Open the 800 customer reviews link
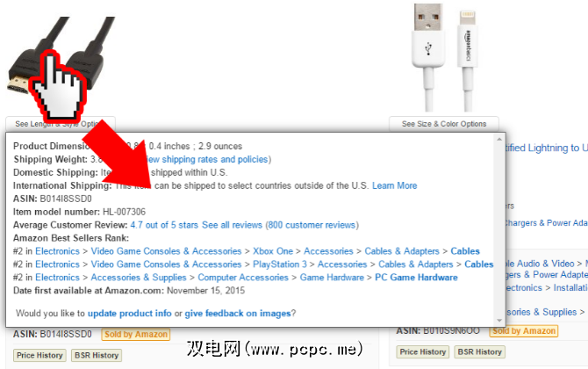The height and width of the screenshot is (369, 588). tap(312, 225)
